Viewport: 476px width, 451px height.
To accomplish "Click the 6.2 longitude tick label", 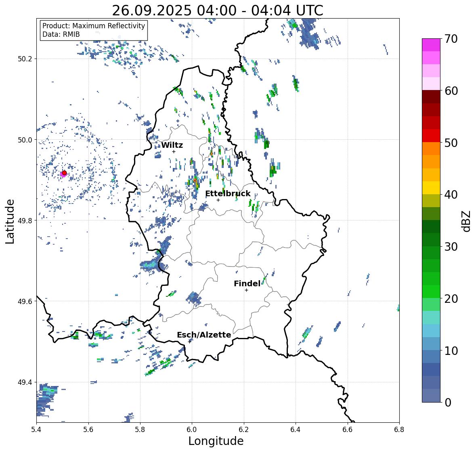I will click(x=244, y=430).
